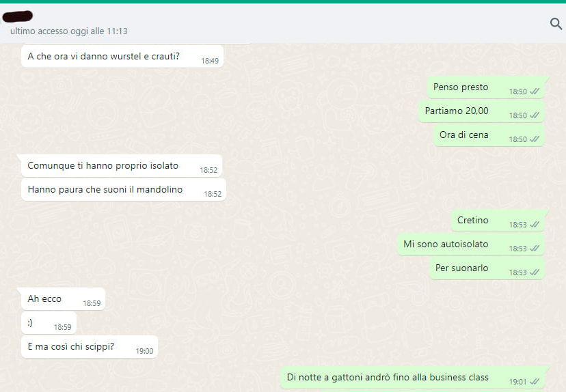Select the sent message "Penso presto"
The height and width of the screenshot is (392, 566).
(485, 87)
